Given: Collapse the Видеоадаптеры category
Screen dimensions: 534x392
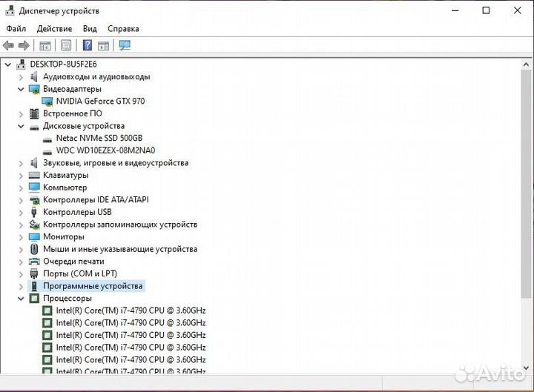Looking at the screenshot, I should coord(21,89).
